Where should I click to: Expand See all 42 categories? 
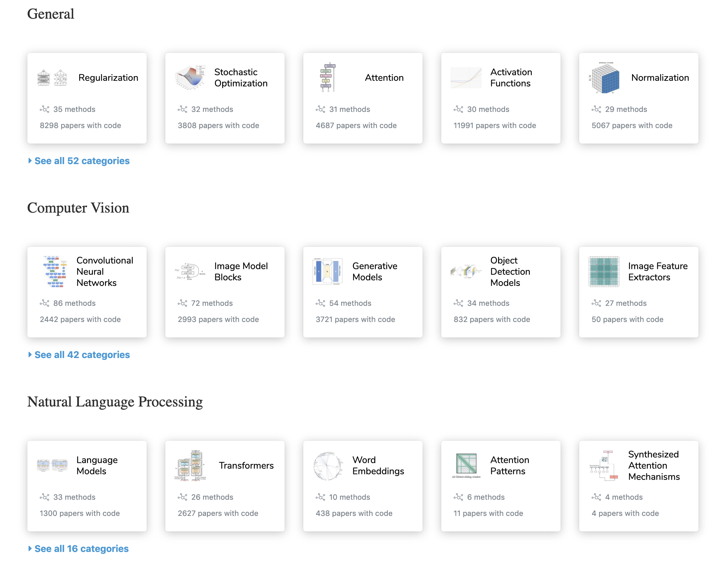82,355
